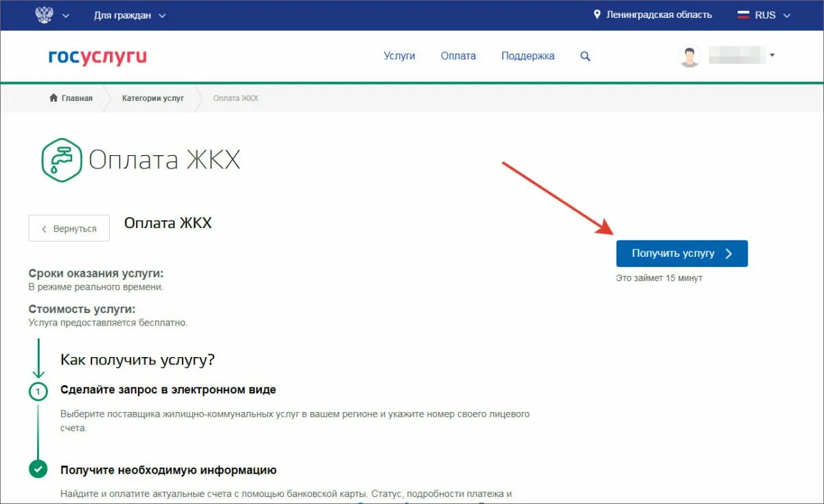
Task: Go to Главная breadcrumb
Action: coord(77,98)
